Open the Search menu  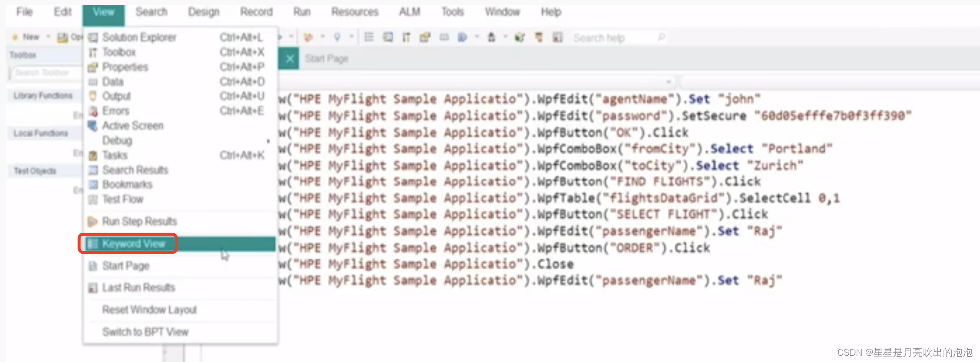click(151, 12)
